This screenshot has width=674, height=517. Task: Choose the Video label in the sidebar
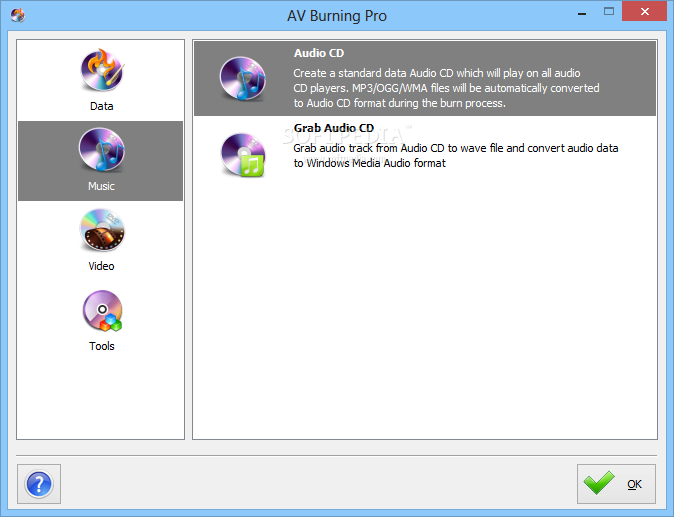coord(101,266)
